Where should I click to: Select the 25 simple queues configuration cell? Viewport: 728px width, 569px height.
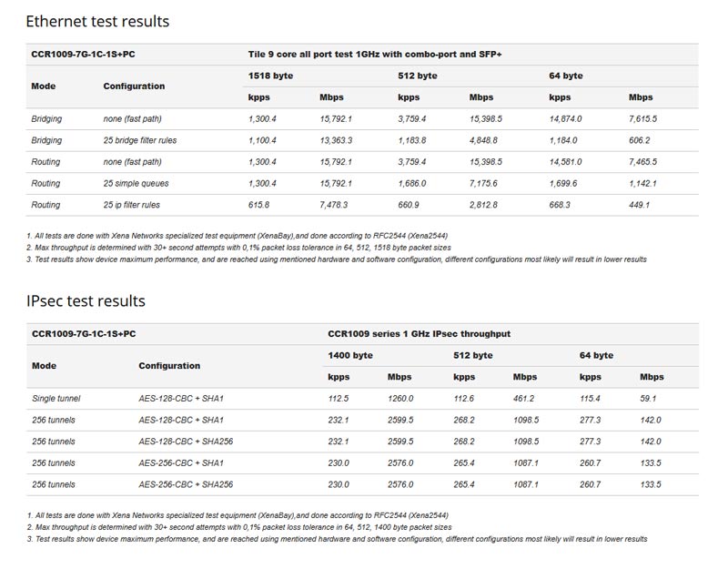point(136,184)
